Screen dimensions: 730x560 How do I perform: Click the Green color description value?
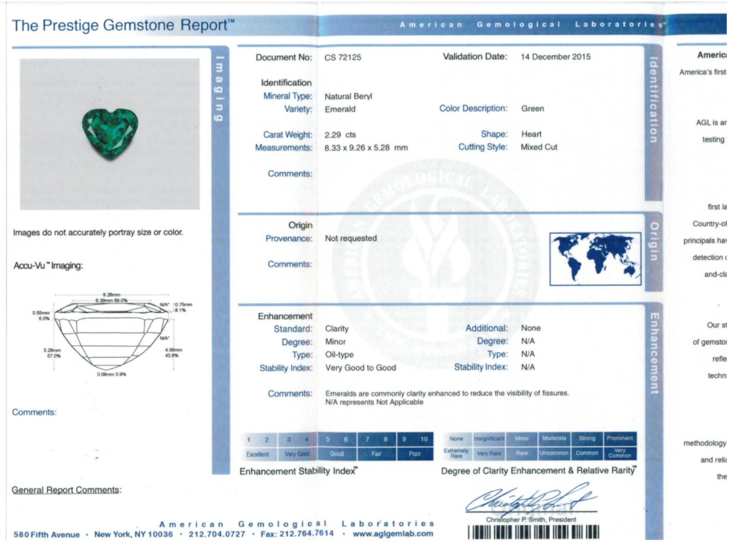pos(532,108)
